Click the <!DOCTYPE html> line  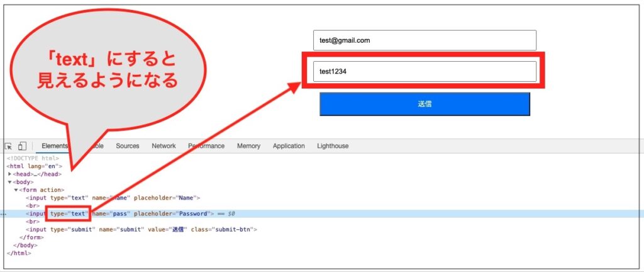pos(33,158)
